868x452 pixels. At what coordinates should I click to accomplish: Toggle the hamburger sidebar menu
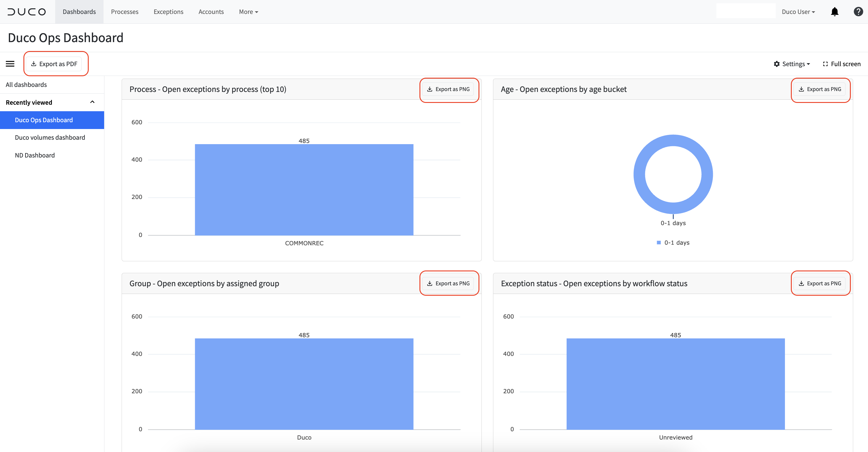[x=10, y=64]
